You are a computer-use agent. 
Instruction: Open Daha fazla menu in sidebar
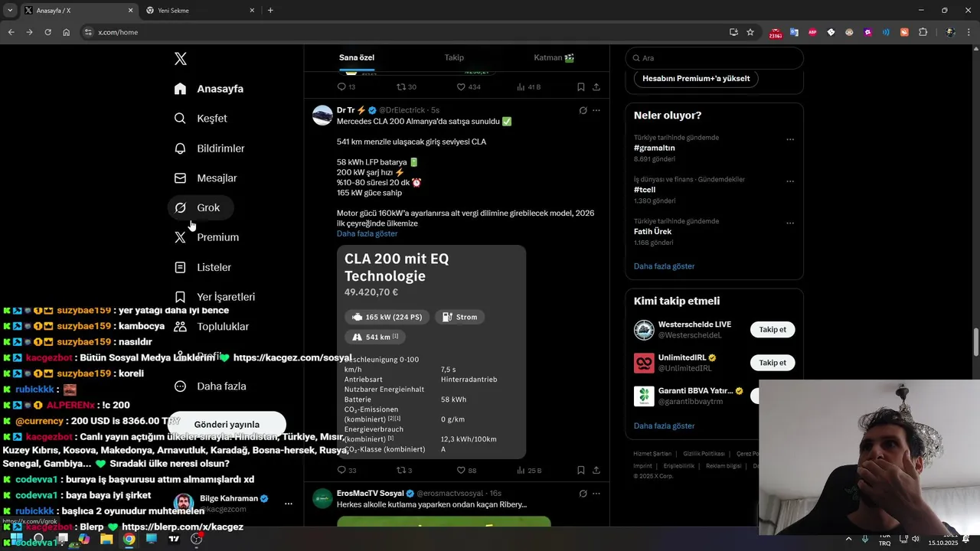coord(211,386)
